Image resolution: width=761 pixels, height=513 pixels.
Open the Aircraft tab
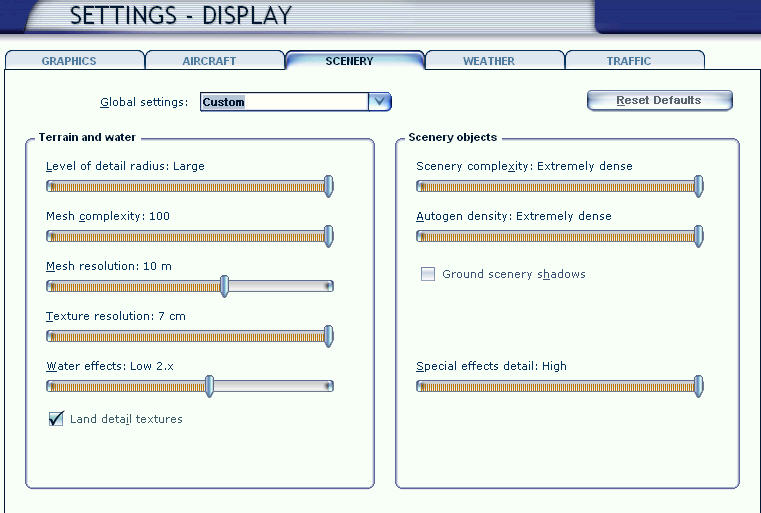215,60
